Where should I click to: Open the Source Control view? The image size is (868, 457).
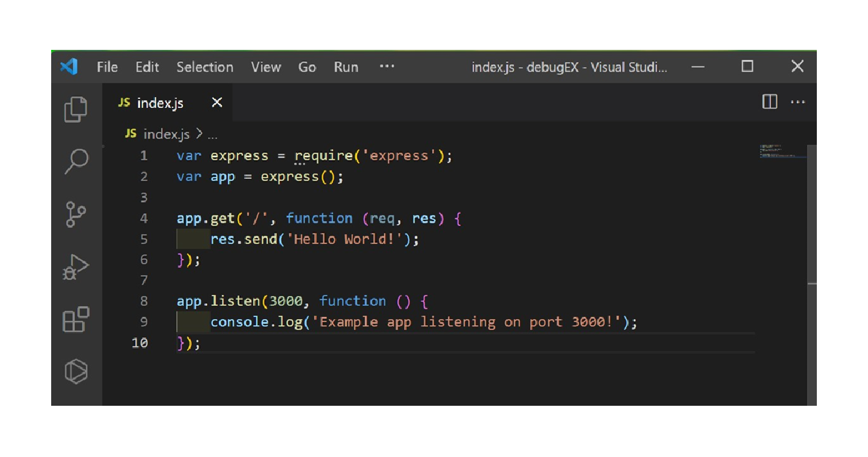coord(75,213)
